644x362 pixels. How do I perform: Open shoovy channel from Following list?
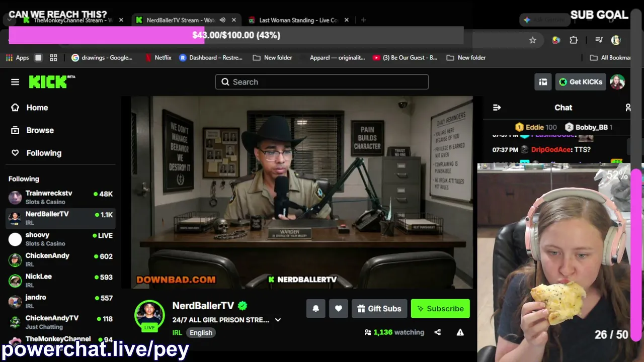(60, 239)
